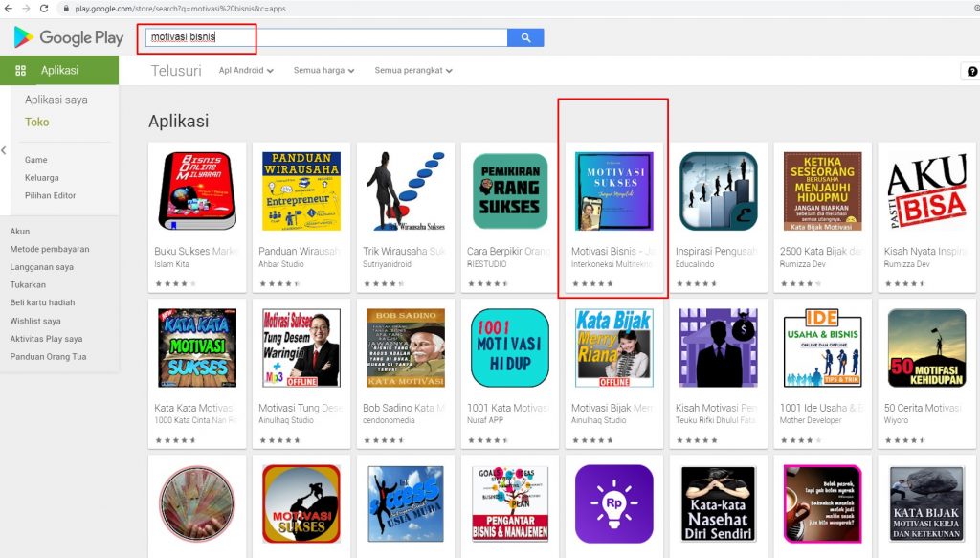Viewport: 980px width, 558px height.
Task: Open Metode pembayaran link
Action: [x=50, y=249]
